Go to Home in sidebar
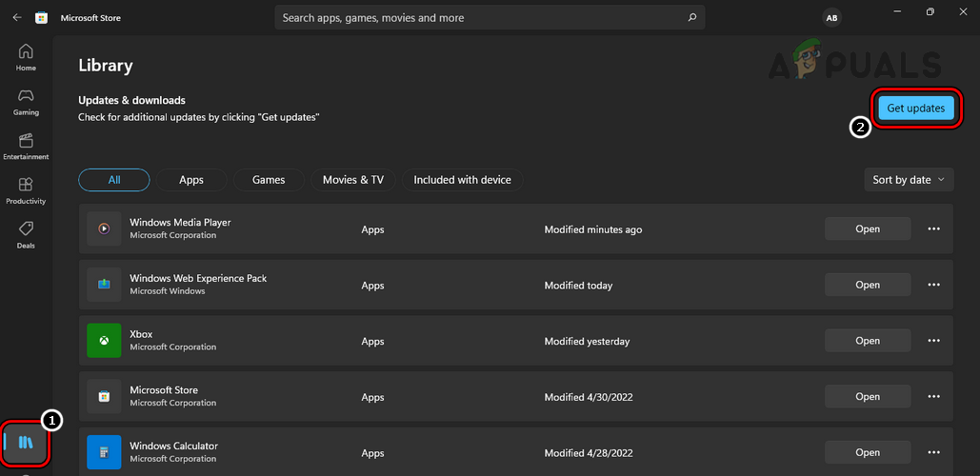Image resolution: width=980 pixels, height=476 pixels. [x=26, y=57]
